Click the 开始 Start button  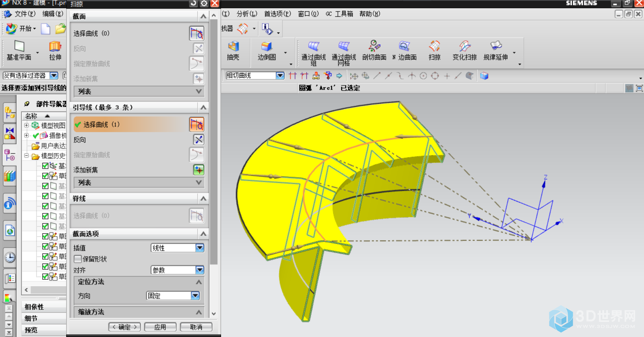pyautogui.click(x=21, y=29)
